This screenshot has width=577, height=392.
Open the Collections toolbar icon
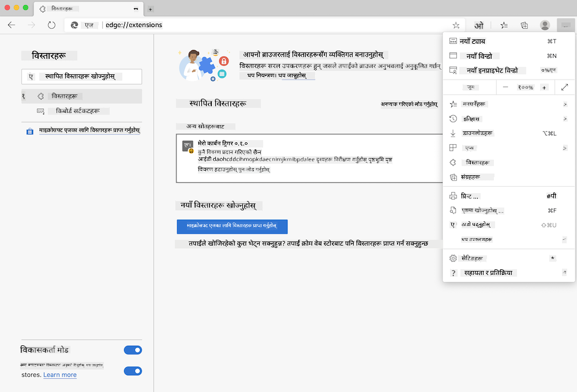pos(524,25)
